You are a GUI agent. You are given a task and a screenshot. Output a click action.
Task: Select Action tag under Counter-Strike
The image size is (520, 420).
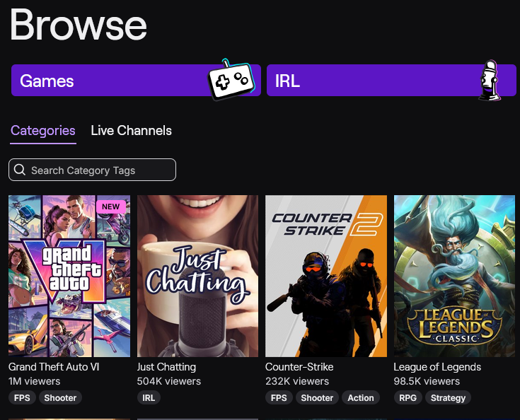(x=361, y=398)
